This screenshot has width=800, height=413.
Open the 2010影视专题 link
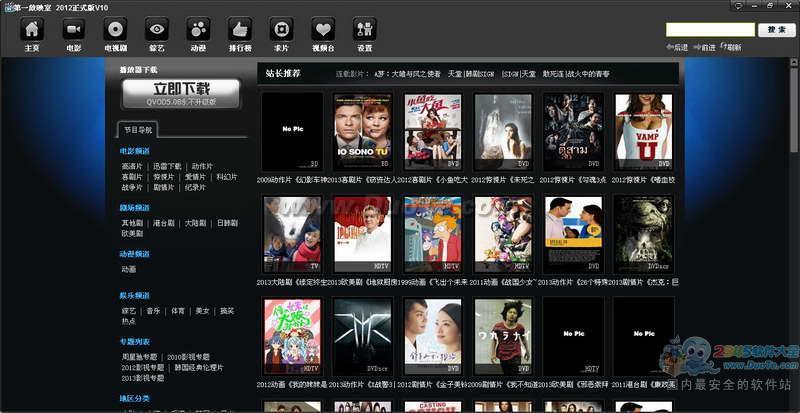pyautogui.click(x=188, y=357)
